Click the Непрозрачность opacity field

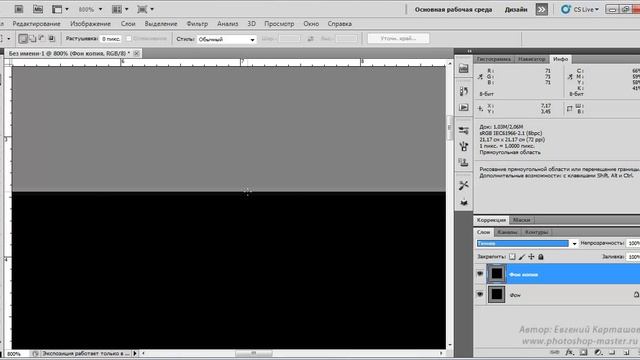coord(633,243)
